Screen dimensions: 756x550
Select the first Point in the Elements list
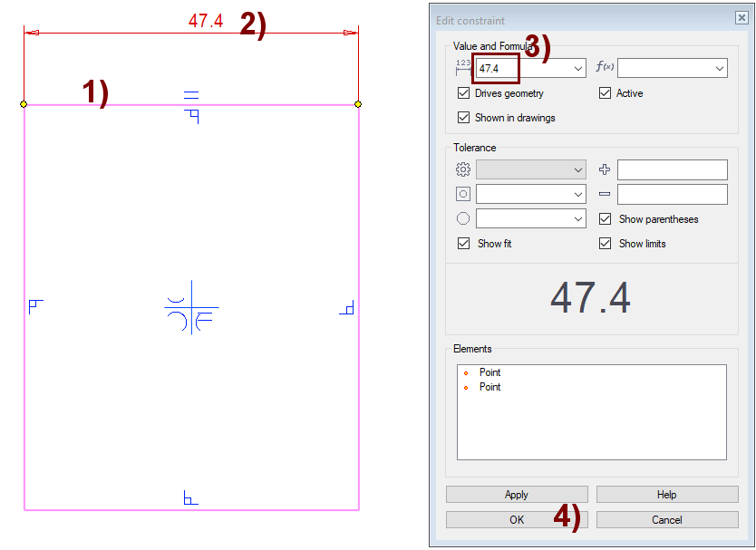click(x=489, y=372)
